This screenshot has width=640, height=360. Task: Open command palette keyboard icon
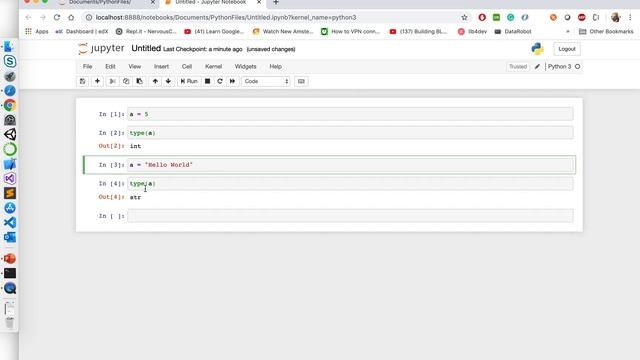[x=301, y=81]
